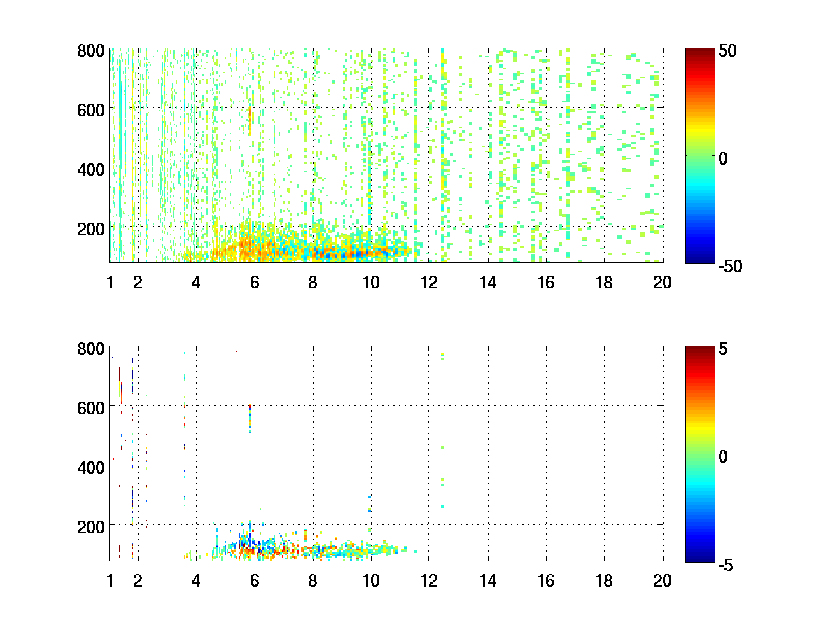Click x-axis tick 16 of bottom plot
Viewport: 840px width, 630px height.
click(546, 580)
